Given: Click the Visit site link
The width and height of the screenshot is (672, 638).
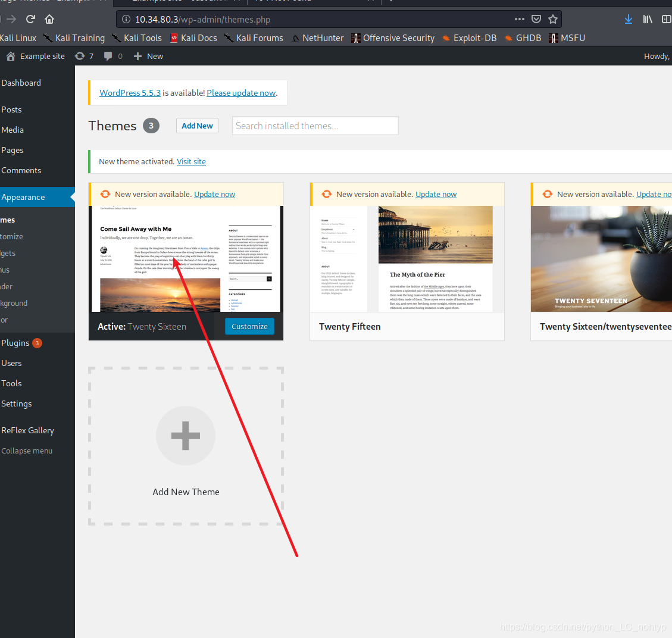Looking at the screenshot, I should (191, 161).
